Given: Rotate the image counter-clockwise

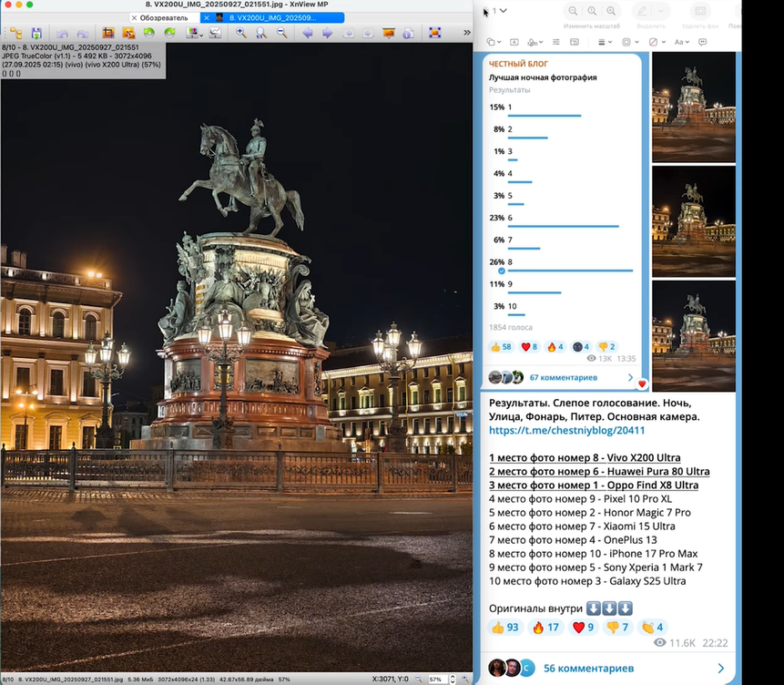Looking at the screenshot, I should (148, 33).
